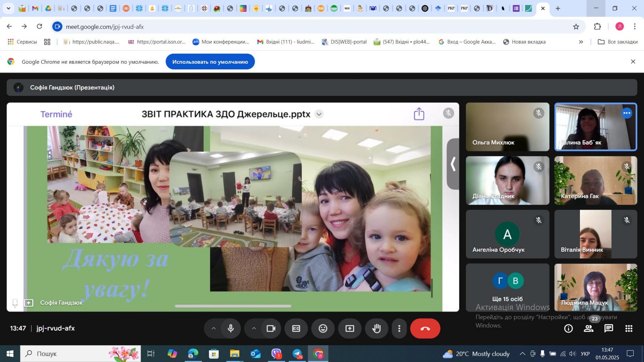Expand camera video settings arrow
This screenshot has height=362, width=644.
[x=254, y=328]
